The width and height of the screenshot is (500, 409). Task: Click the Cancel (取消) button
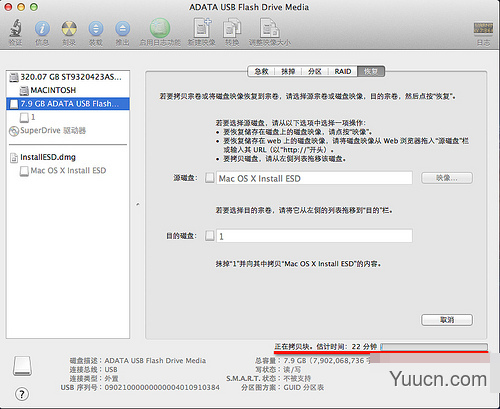[x=447, y=320]
